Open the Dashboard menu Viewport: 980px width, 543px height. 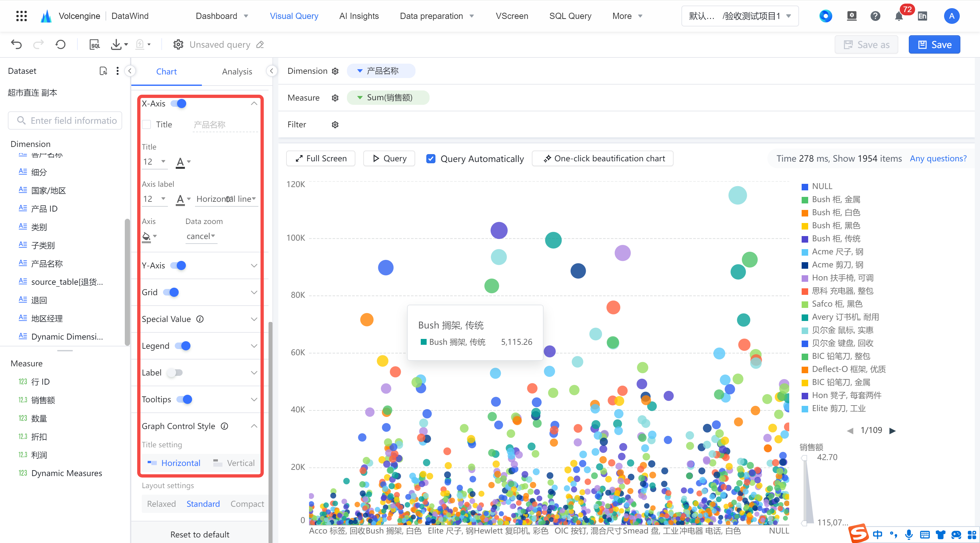click(222, 16)
